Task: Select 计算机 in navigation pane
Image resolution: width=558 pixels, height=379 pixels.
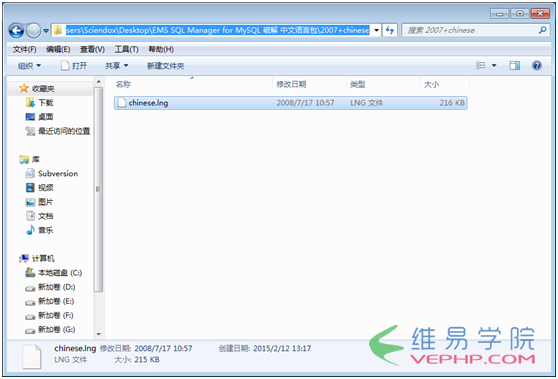Action: pyautogui.click(x=43, y=258)
